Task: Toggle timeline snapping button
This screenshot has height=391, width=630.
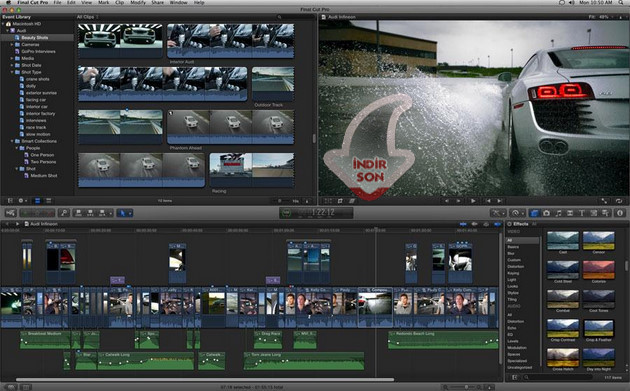Action: click(498, 224)
